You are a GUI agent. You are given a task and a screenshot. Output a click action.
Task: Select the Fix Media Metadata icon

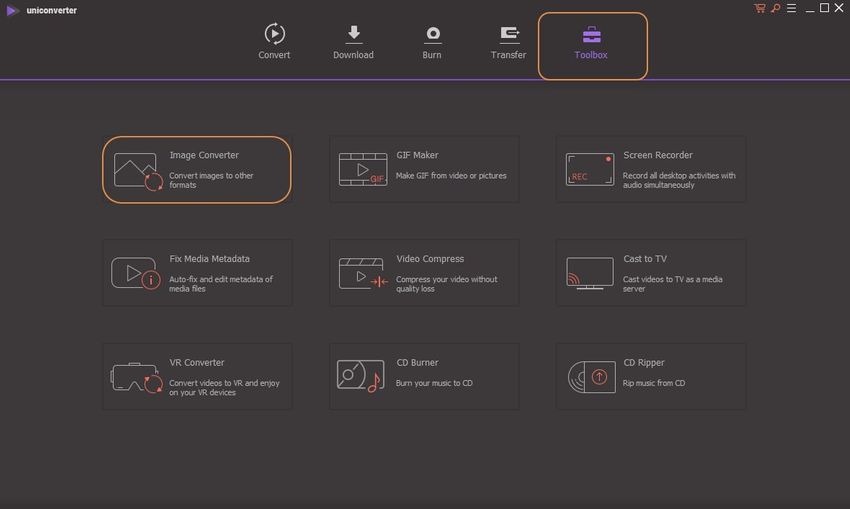pos(136,273)
